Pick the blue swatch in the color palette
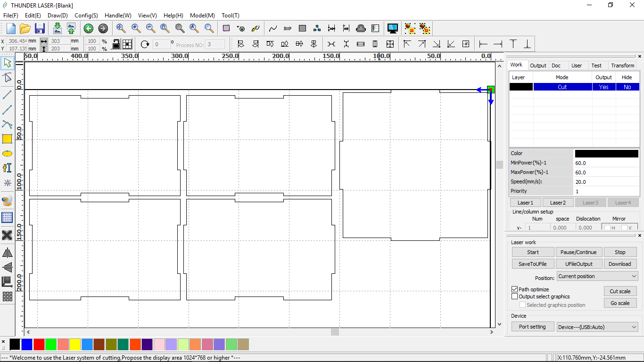 click(27, 345)
